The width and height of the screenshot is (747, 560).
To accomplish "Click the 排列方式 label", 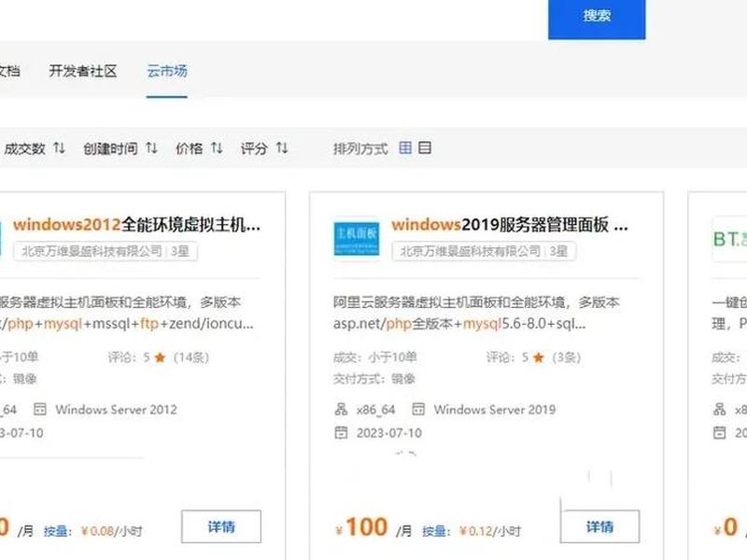I will [360, 148].
